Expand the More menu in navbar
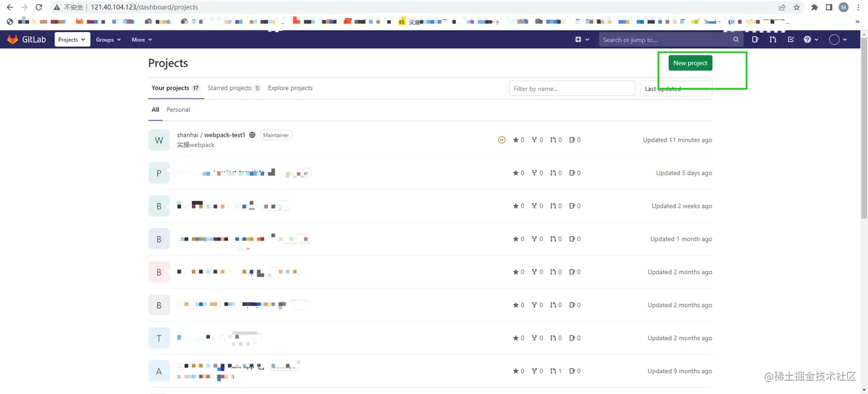The image size is (868, 394). coord(142,40)
